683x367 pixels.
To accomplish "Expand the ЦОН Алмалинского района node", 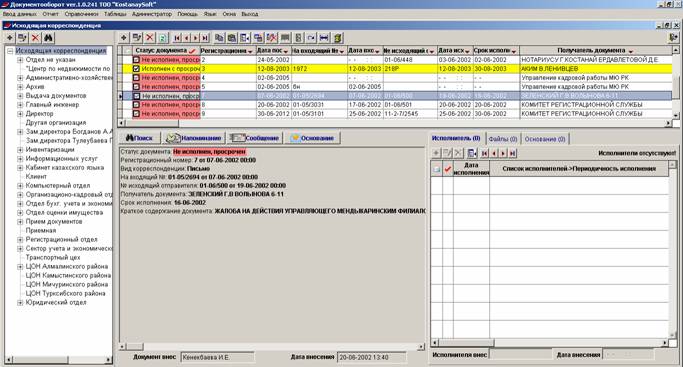I will pos(20,266).
